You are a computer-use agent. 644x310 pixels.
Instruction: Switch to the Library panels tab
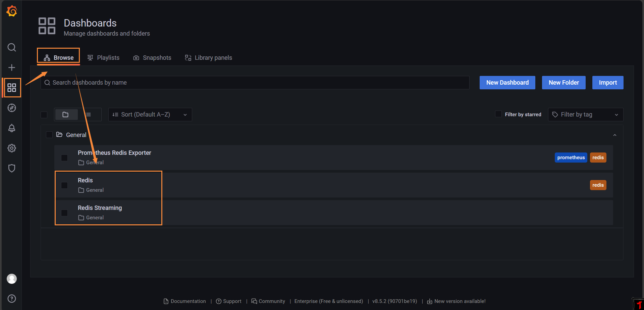tap(209, 58)
